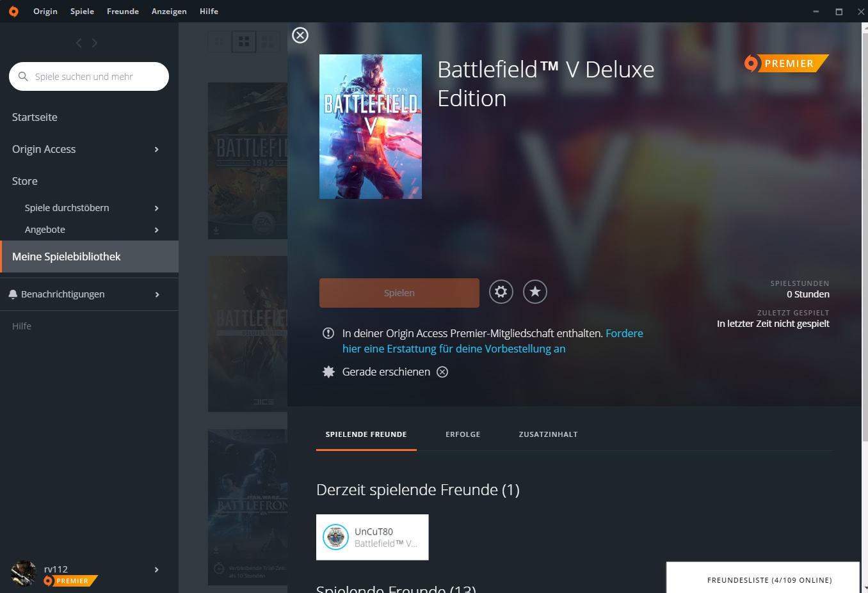Click the rv112 avatar picture
The width and height of the screenshot is (868, 593).
[24, 573]
